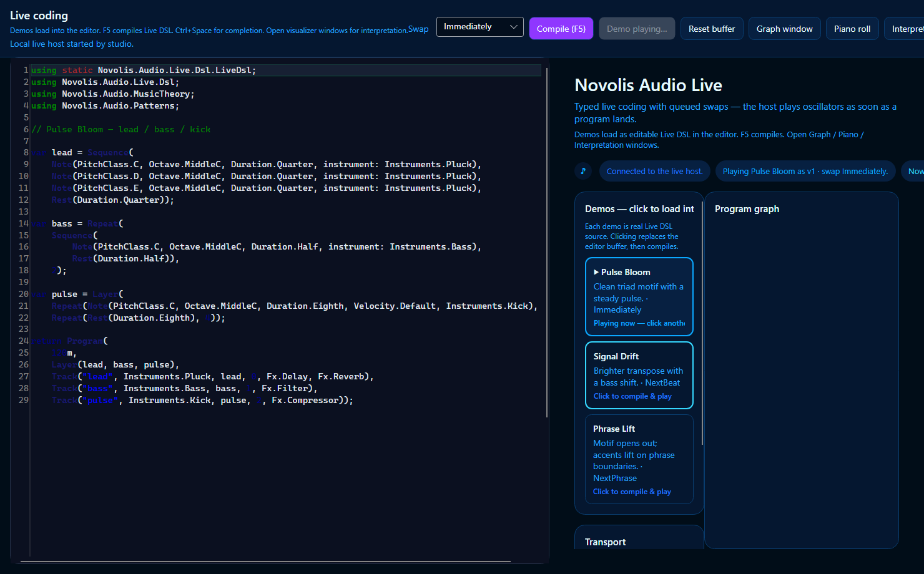This screenshot has height=574, width=924.
Task: Click the "Rest(Duration.Quarter));" code line
Action: 113,200
